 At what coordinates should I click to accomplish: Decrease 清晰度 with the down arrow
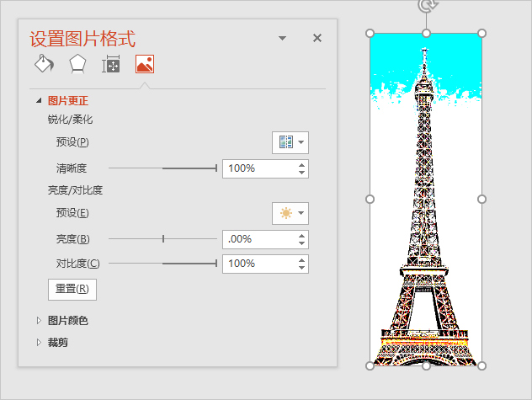click(301, 173)
